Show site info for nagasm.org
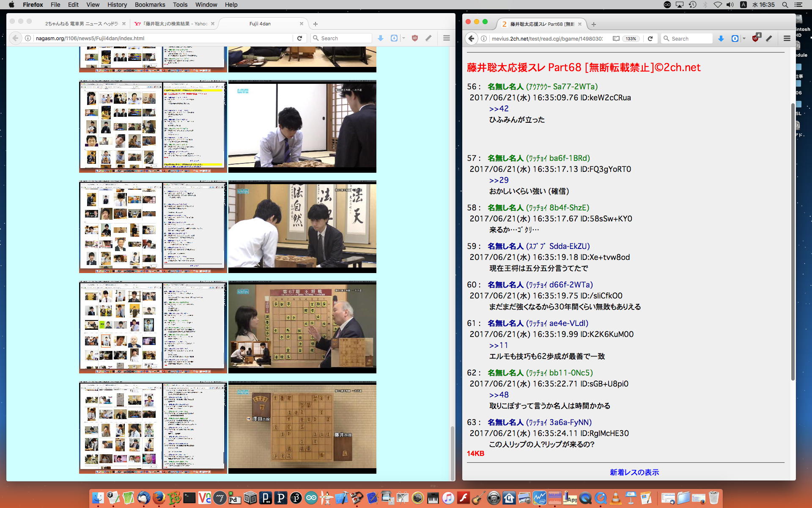This screenshot has height=508, width=812. [28, 38]
